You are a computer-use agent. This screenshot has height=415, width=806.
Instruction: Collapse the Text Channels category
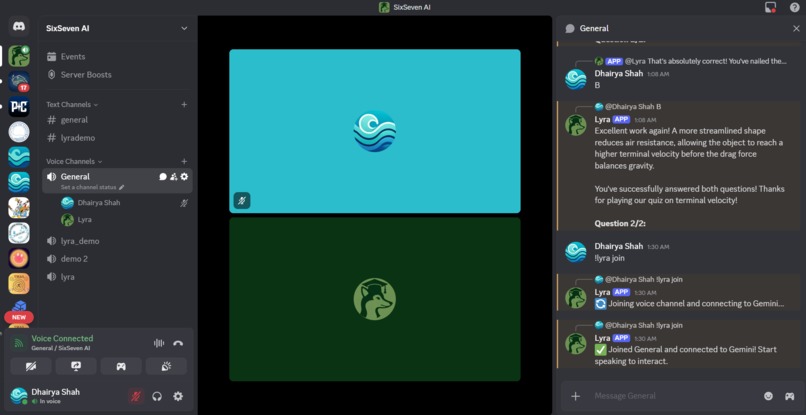point(72,104)
